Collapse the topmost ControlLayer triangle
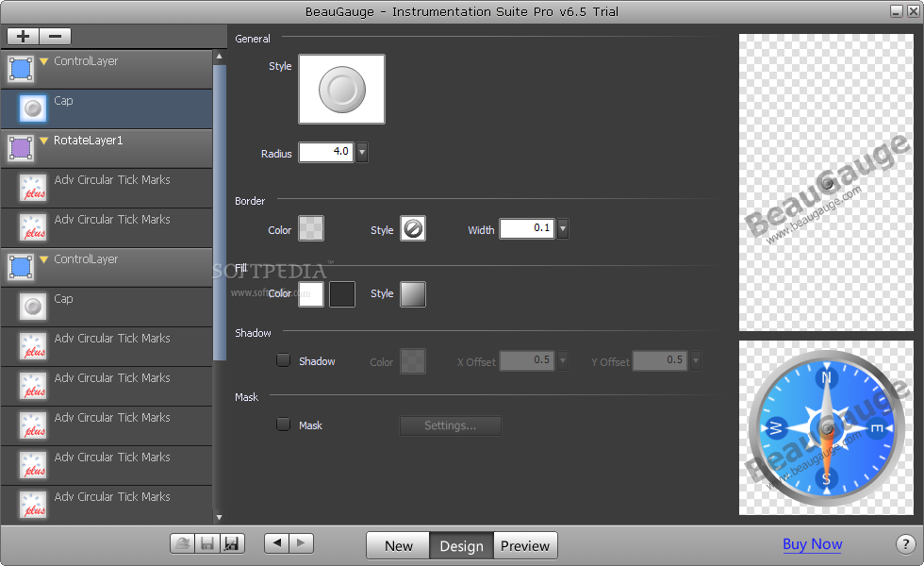 [x=43, y=61]
